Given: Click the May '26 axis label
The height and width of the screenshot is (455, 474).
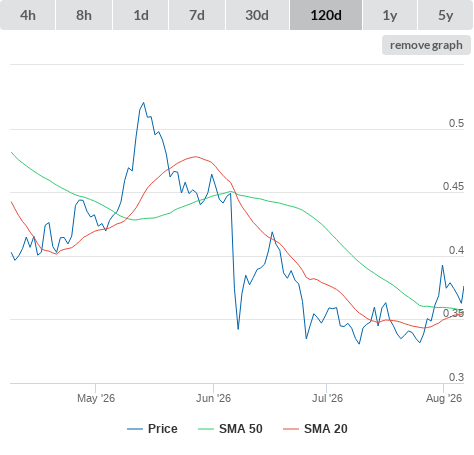Looking at the screenshot, I should click(x=96, y=398).
